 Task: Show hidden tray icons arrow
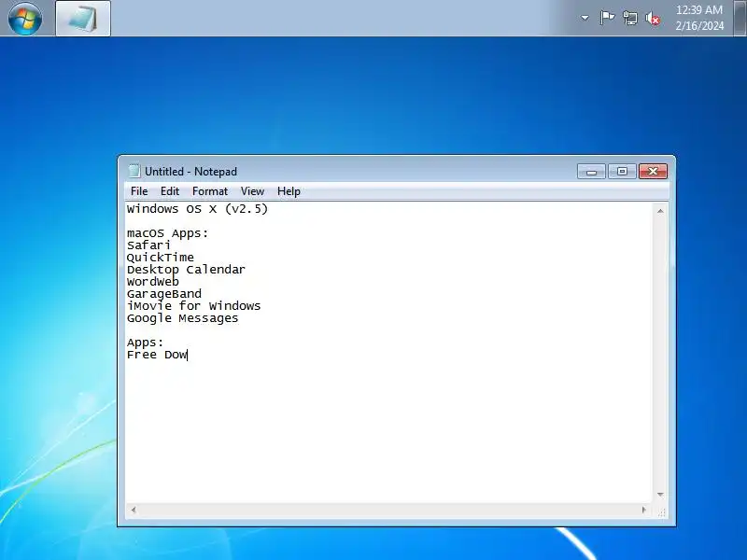[585, 18]
